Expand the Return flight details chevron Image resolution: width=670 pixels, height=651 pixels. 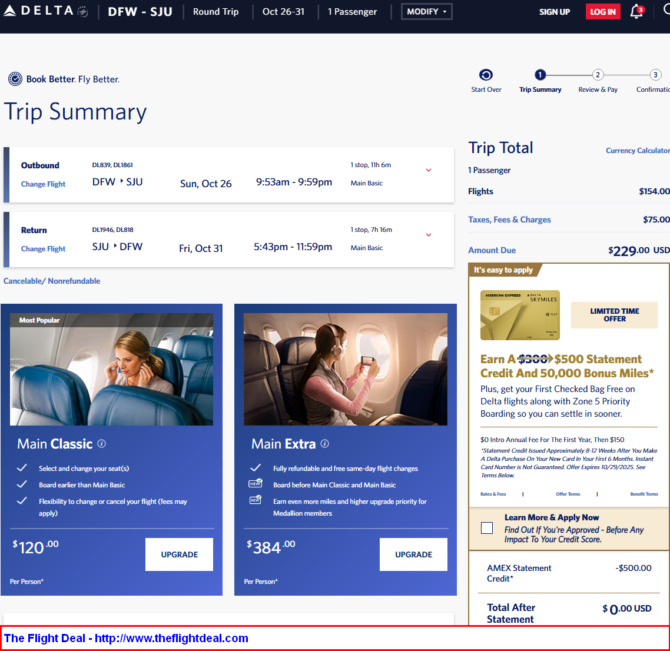[429, 235]
